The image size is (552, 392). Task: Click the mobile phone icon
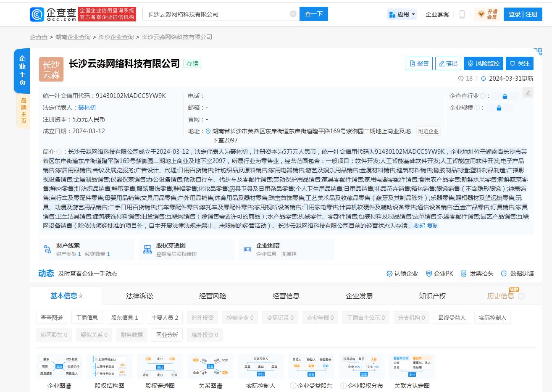click(x=462, y=14)
